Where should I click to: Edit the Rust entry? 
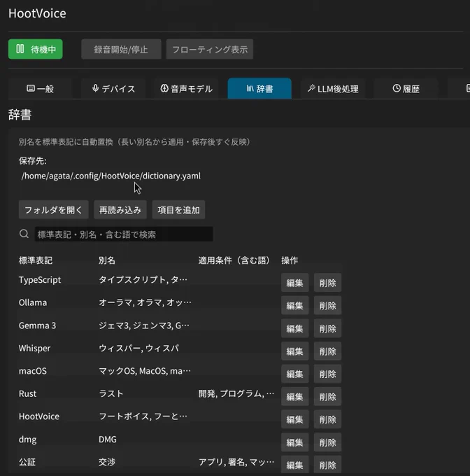[x=294, y=396]
